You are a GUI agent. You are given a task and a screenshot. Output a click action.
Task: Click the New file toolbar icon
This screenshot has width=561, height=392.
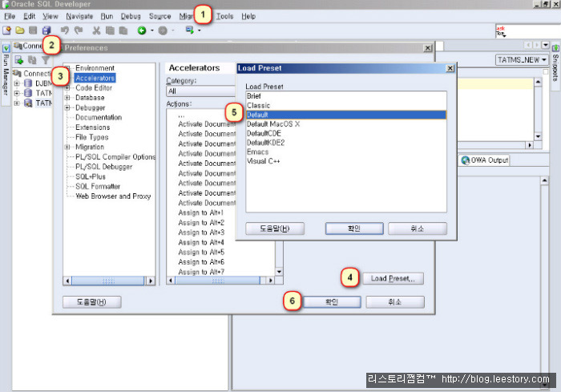[x=6, y=30]
